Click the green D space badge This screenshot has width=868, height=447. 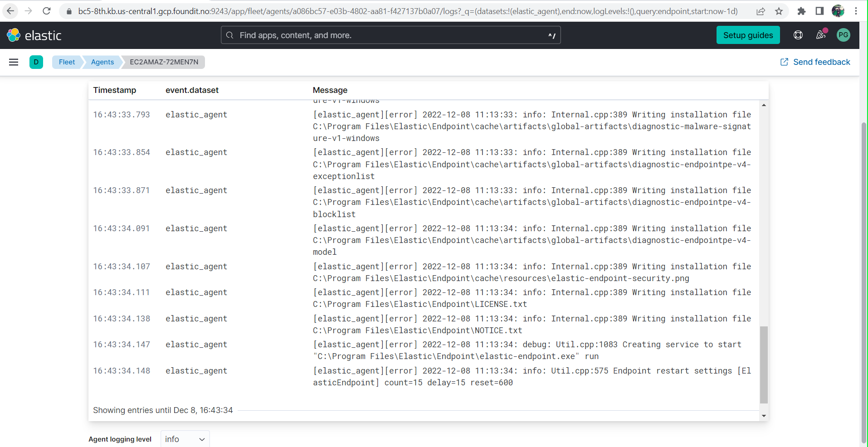coord(36,62)
